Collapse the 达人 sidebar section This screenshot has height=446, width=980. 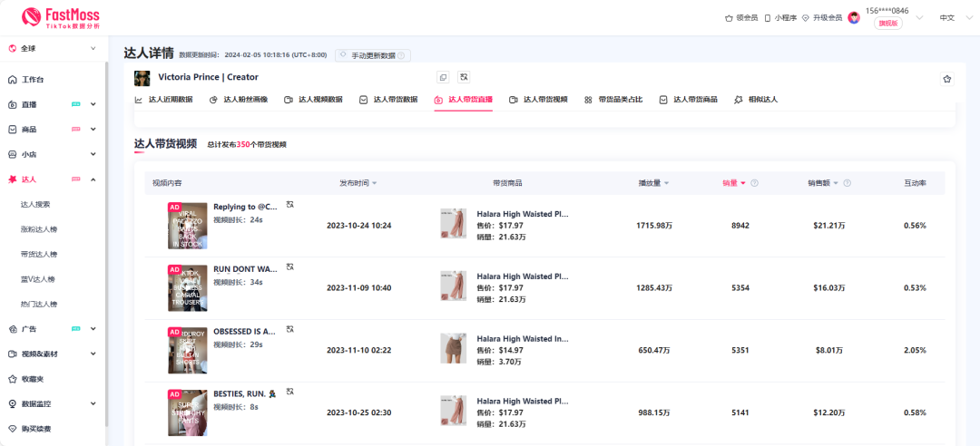pyautogui.click(x=93, y=179)
